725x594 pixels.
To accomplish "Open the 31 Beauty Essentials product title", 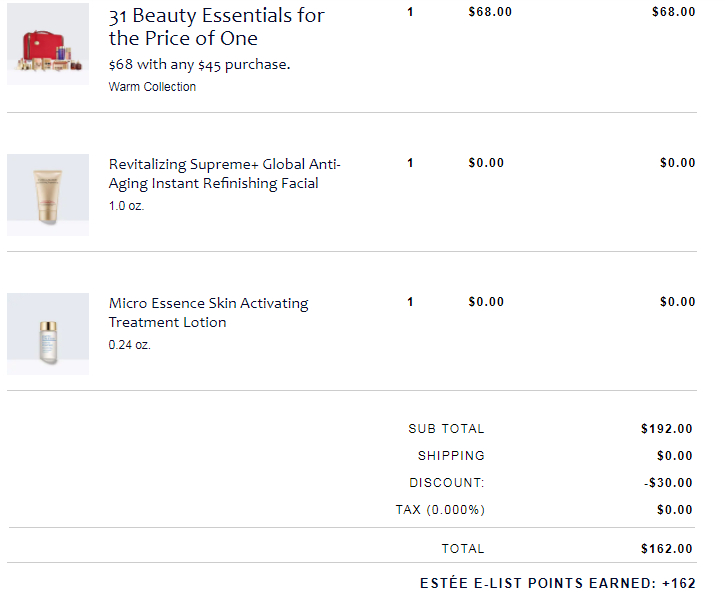I will tap(216, 27).
